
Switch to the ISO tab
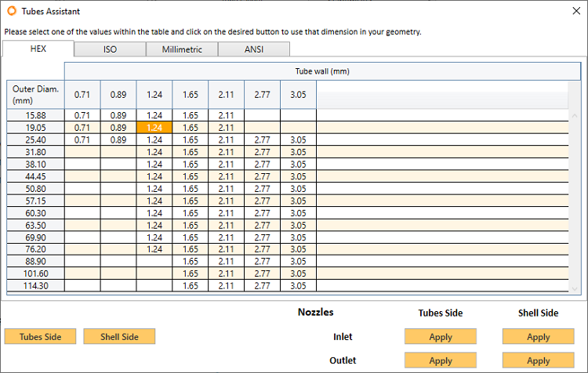coord(110,49)
